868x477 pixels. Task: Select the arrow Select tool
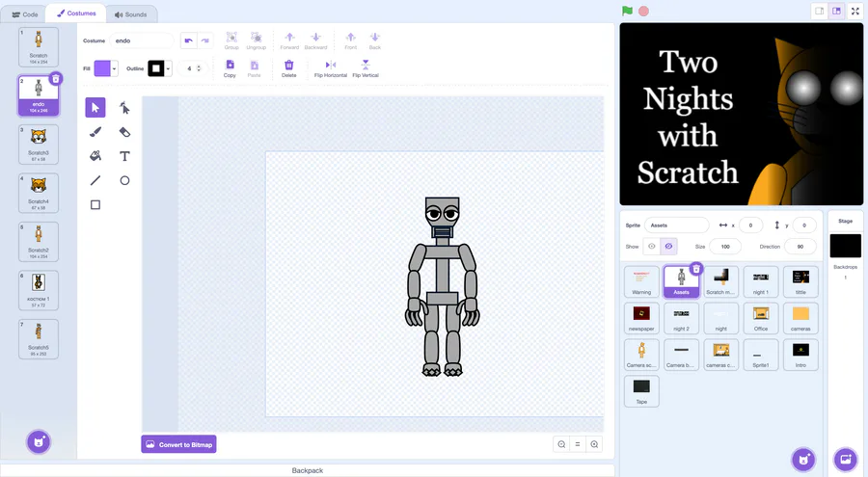[x=95, y=107]
